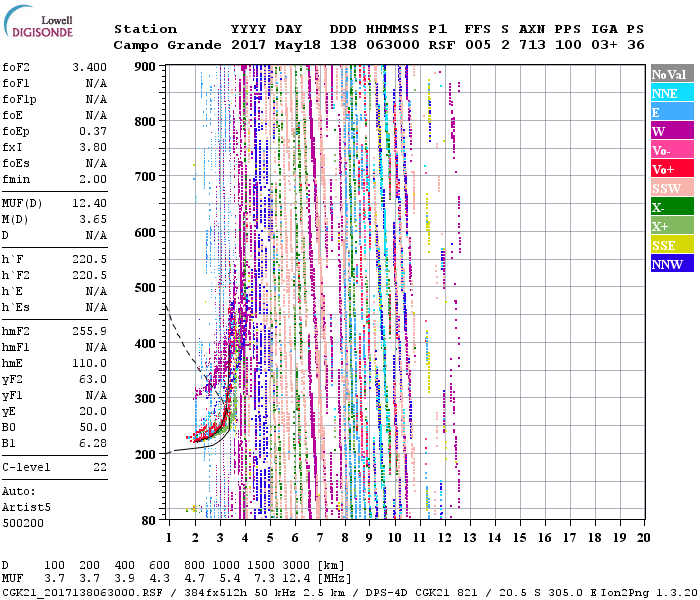The image size is (700, 600).
Task: Select the X+ light green legend swatch
Action: click(672, 225)
